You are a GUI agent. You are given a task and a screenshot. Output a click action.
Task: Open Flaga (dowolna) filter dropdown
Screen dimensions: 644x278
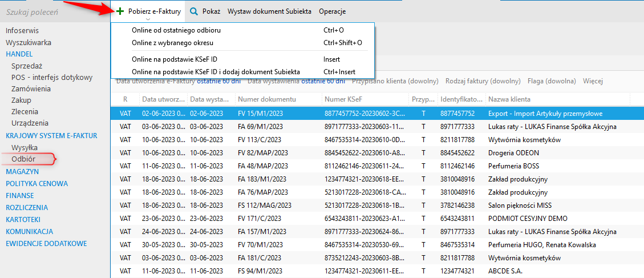(552, 81)
